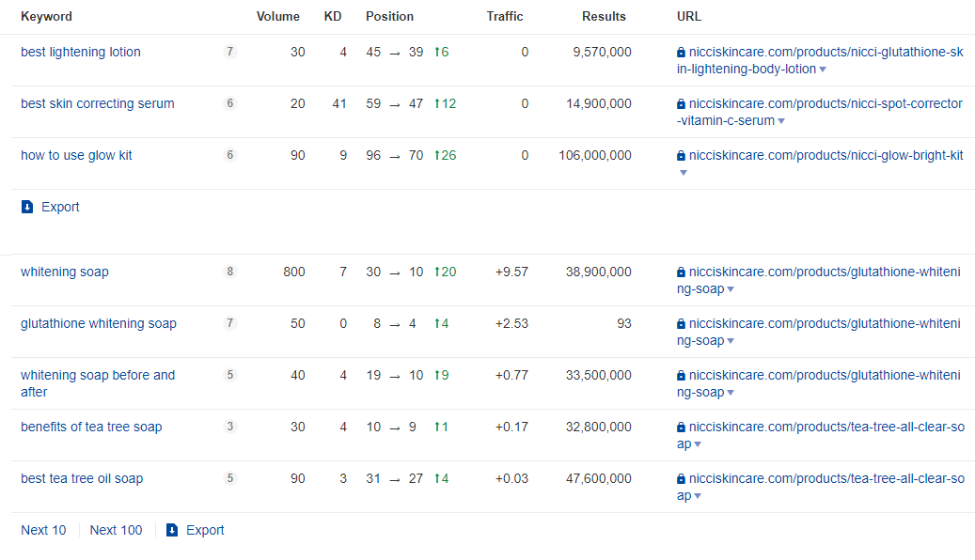Click the upper Export link text
This screenshot has width=975, height=560.
click(60, 207)
